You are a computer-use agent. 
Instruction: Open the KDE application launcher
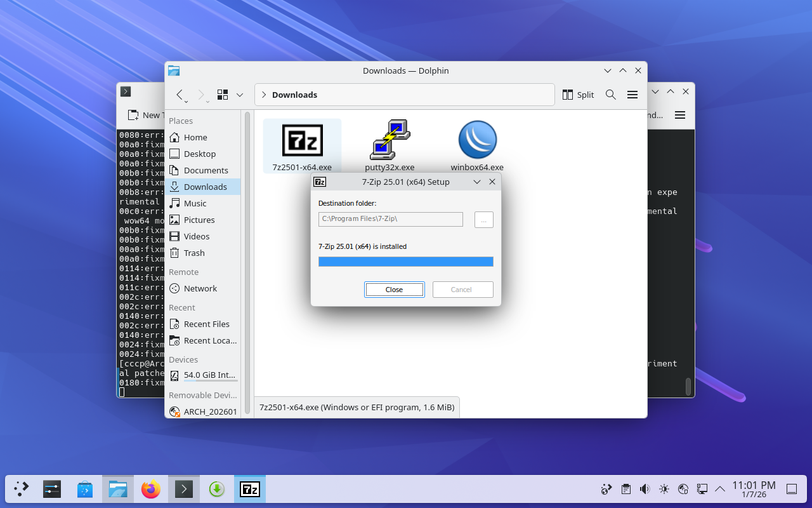pos(22,489)
